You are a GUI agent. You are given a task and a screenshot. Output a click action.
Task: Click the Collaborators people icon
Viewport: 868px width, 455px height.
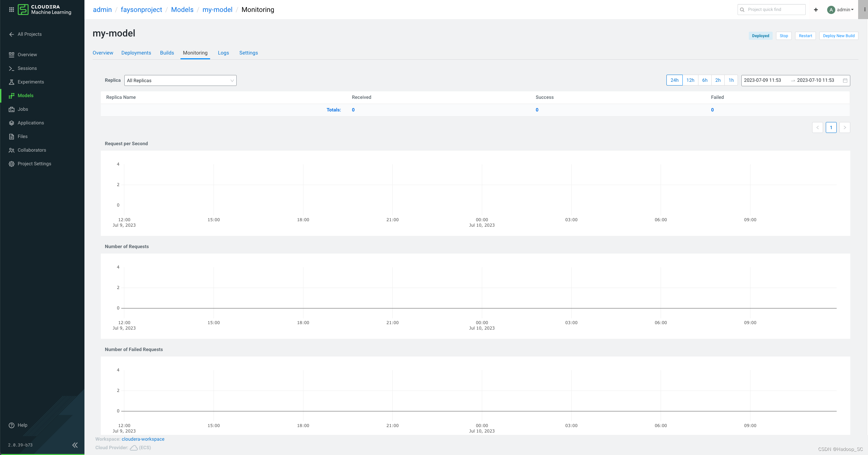(12, 150)
